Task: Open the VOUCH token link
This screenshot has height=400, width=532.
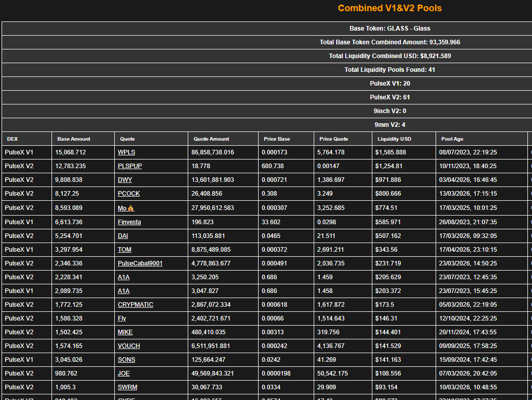Action: (x=129, y=346)
